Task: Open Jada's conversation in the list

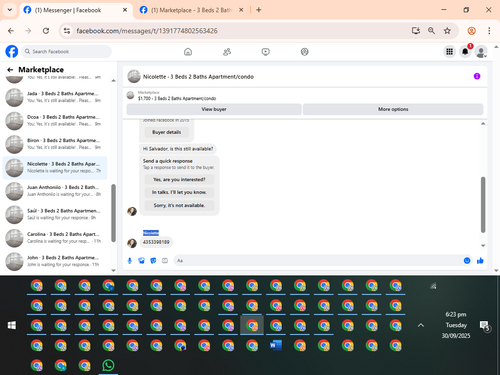Action: pos(55,97)
